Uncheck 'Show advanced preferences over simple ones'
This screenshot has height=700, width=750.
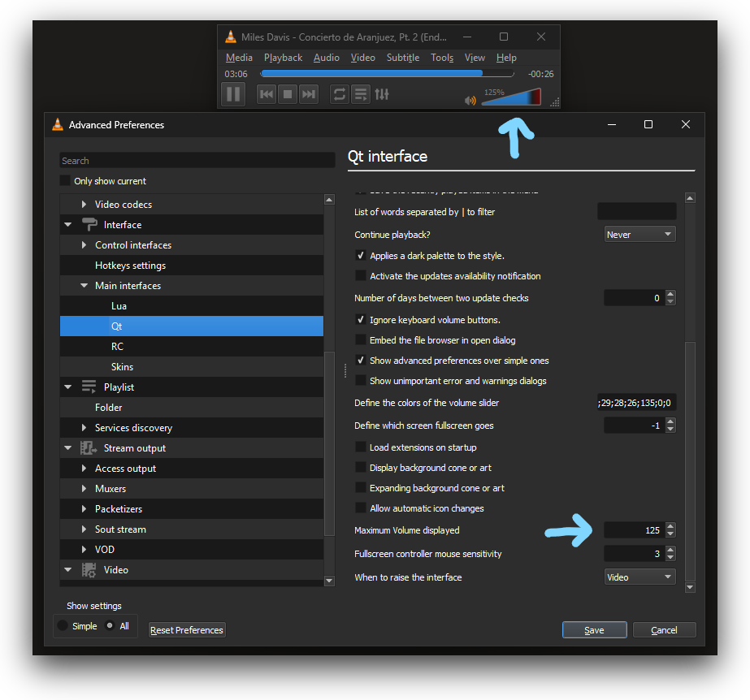point(361,360)
